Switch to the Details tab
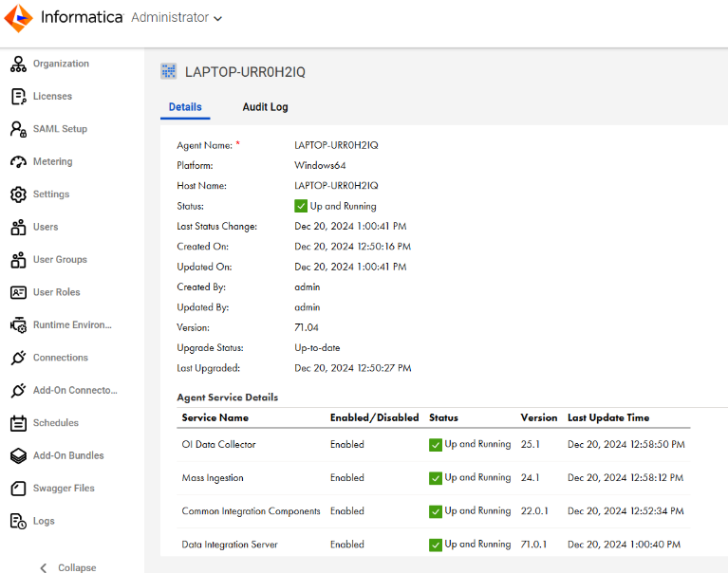 click(x=185, y=107)
